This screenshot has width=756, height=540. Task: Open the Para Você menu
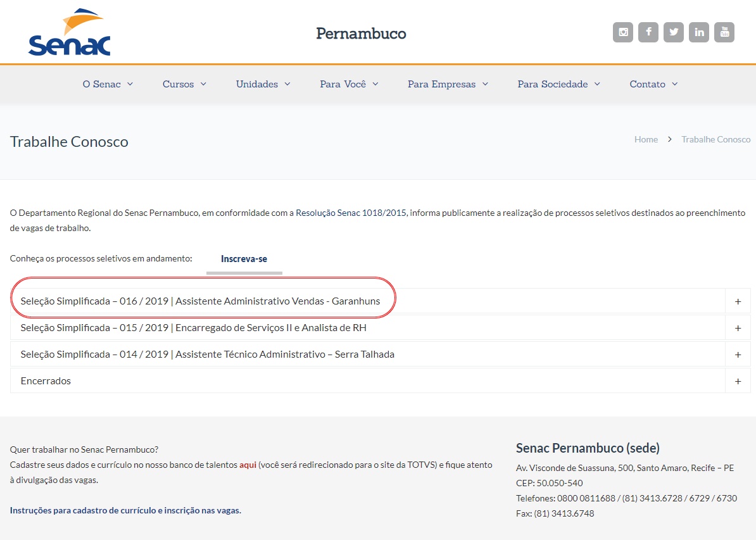tap(349, 84)
